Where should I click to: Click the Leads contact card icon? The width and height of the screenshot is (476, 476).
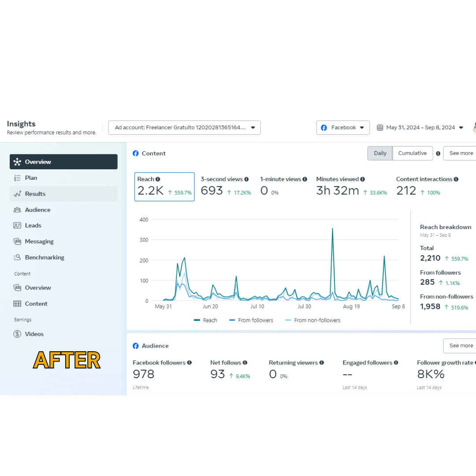[x=17, y=225]
